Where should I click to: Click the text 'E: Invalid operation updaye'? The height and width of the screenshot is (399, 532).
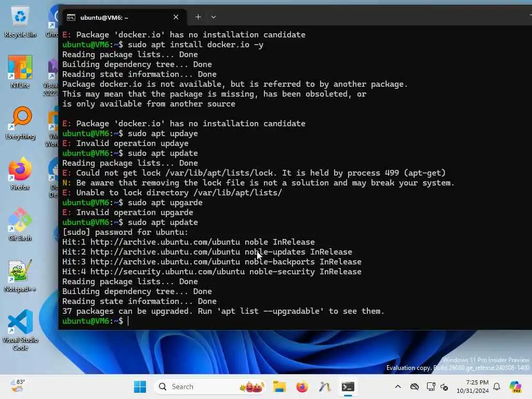tap(126, 143)
